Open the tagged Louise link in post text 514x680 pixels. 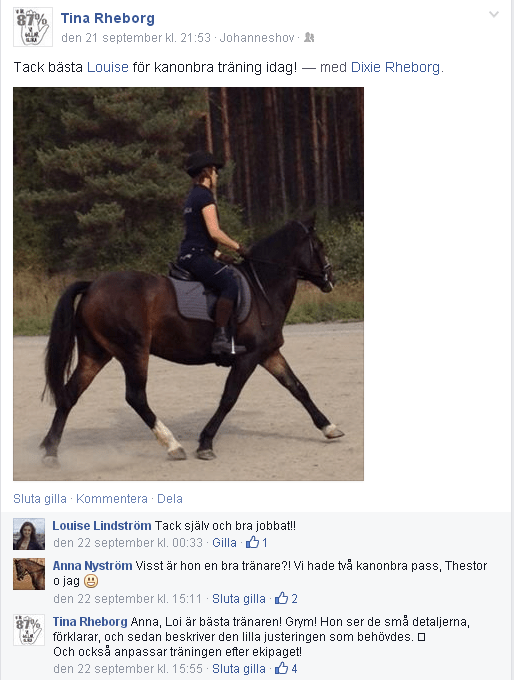[108, 67]
